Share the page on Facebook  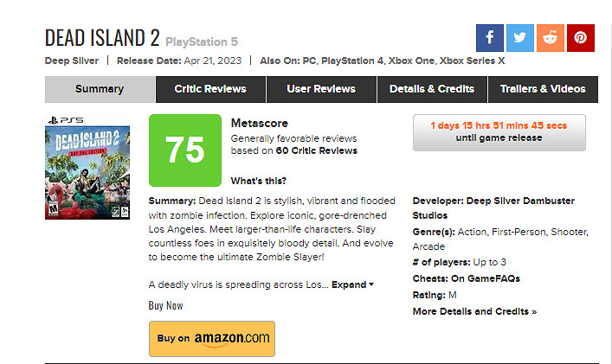[489, 38]
